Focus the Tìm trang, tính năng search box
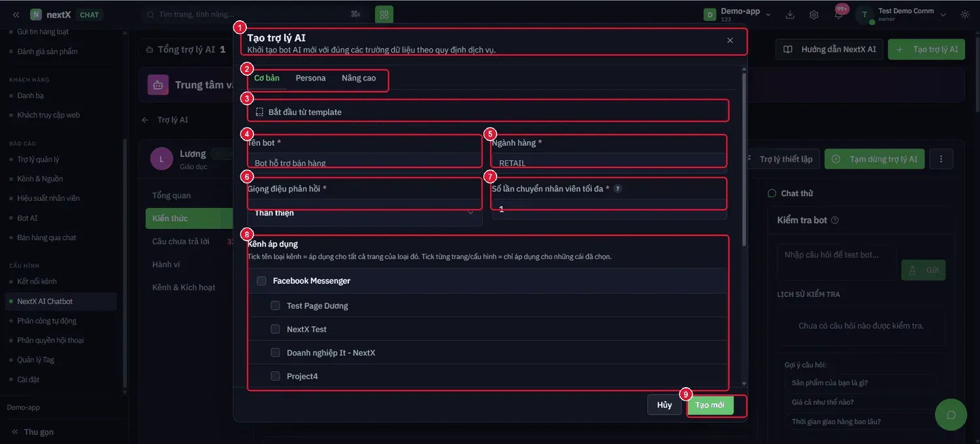The image size is (980, 444). point(253,14)
